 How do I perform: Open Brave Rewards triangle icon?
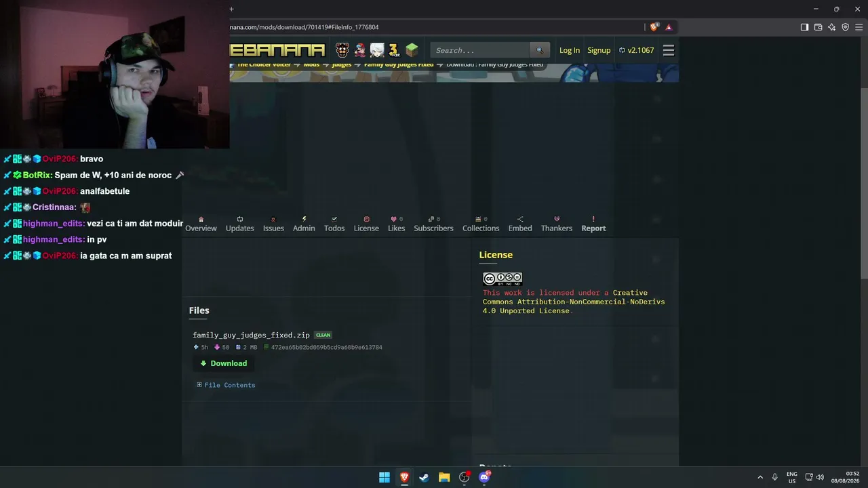(x=669, y=27)
